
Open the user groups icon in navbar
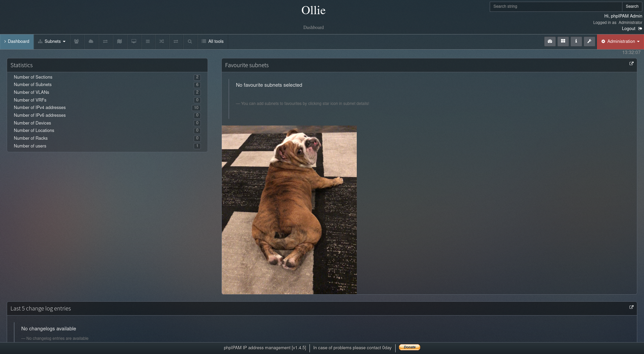[x=77, y=42]
